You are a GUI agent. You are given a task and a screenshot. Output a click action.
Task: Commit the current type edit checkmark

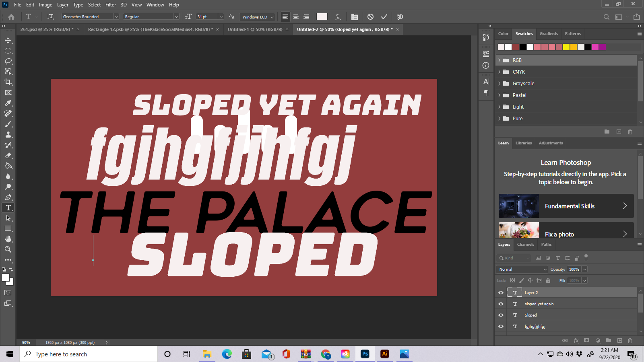384,16
